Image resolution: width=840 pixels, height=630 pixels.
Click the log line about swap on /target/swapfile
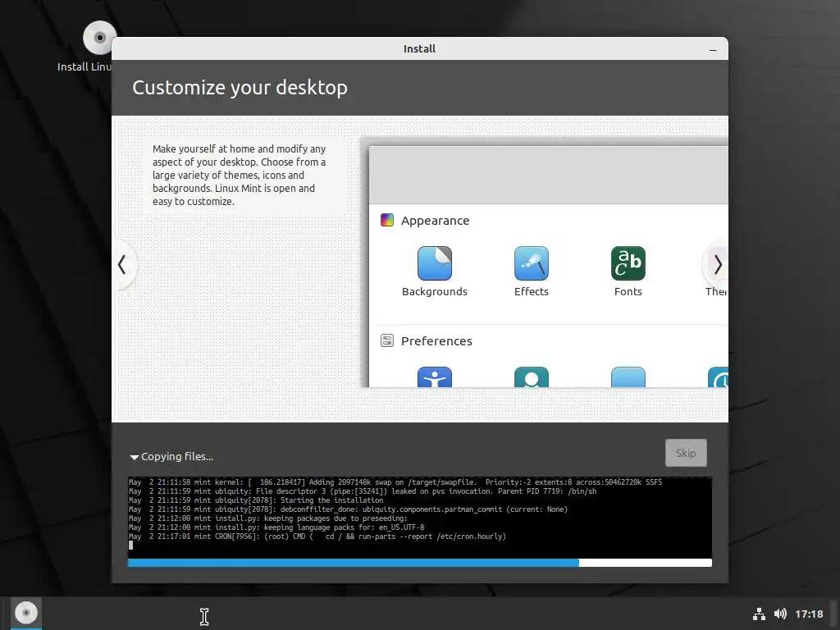coord(395,482)
